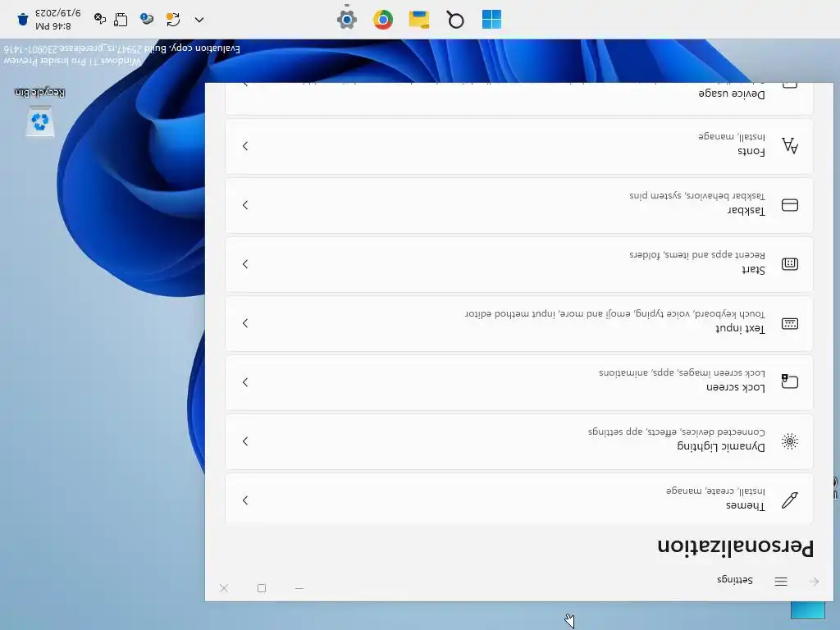Image resolution: width=840 pixels, height=630 pixels.
Task: Click the Start settings icon
Action: pyautogui.click(x=790, y=263)
